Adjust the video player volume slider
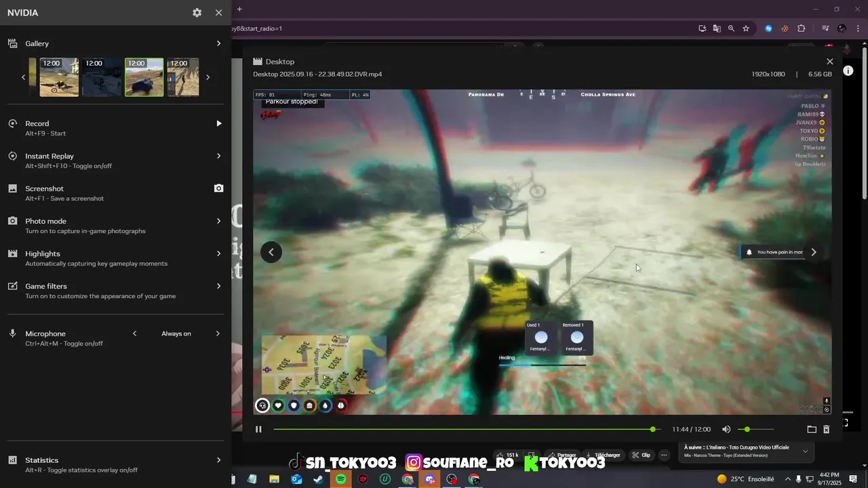The width and height of the screenshot is (868, 488). click(x=755, y=429)
